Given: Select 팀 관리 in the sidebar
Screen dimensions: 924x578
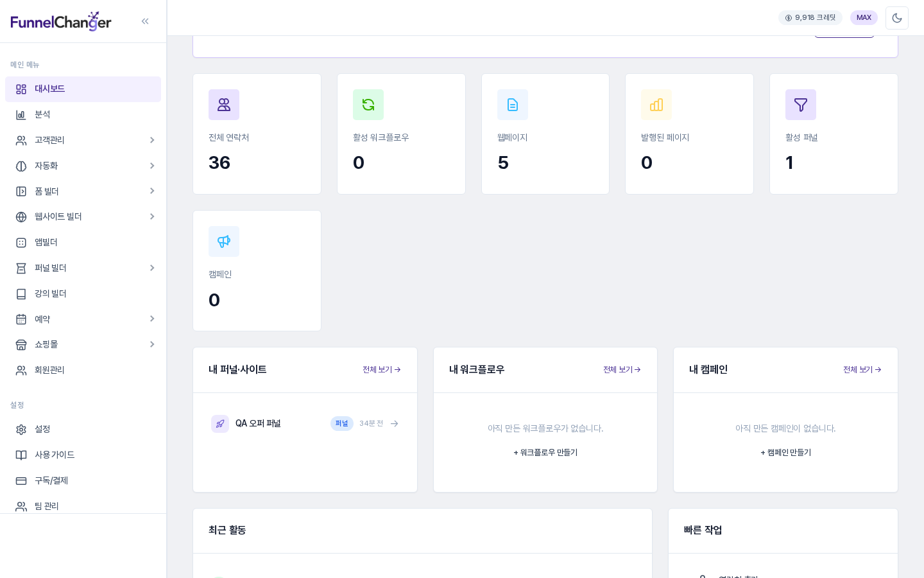Looking at the screenshot, I should 83,506.
